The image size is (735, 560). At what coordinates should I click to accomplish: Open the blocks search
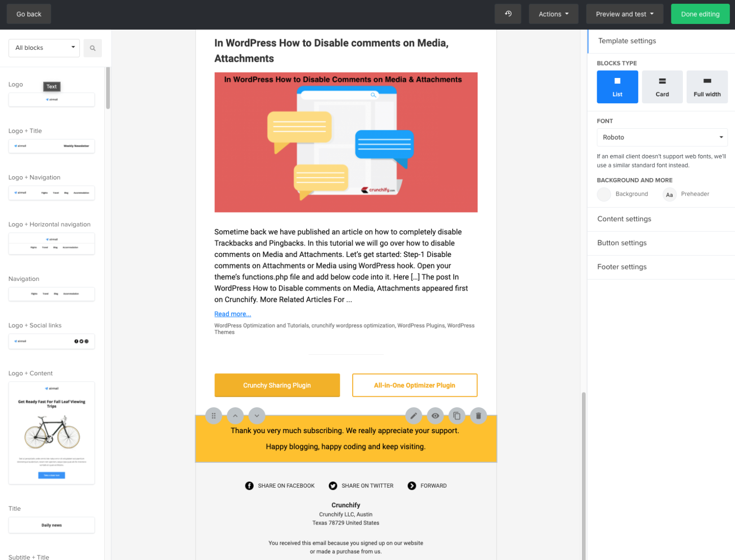(x=92, y=48)
